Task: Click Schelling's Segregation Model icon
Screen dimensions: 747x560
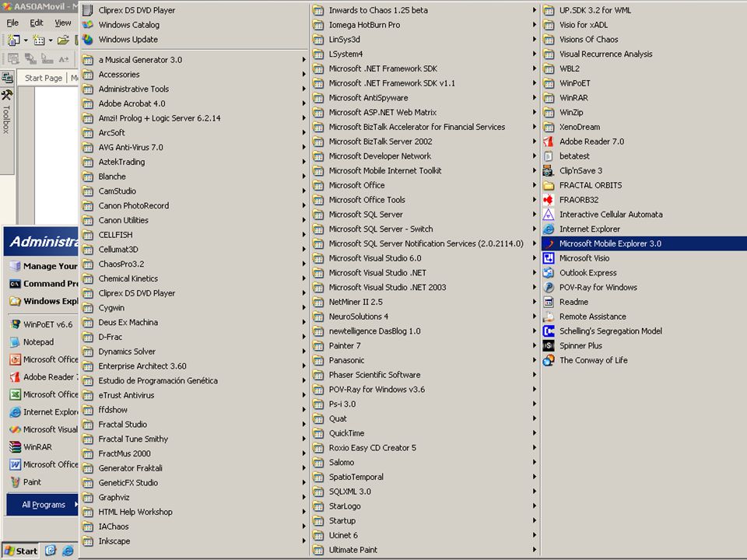Action: 549,331
